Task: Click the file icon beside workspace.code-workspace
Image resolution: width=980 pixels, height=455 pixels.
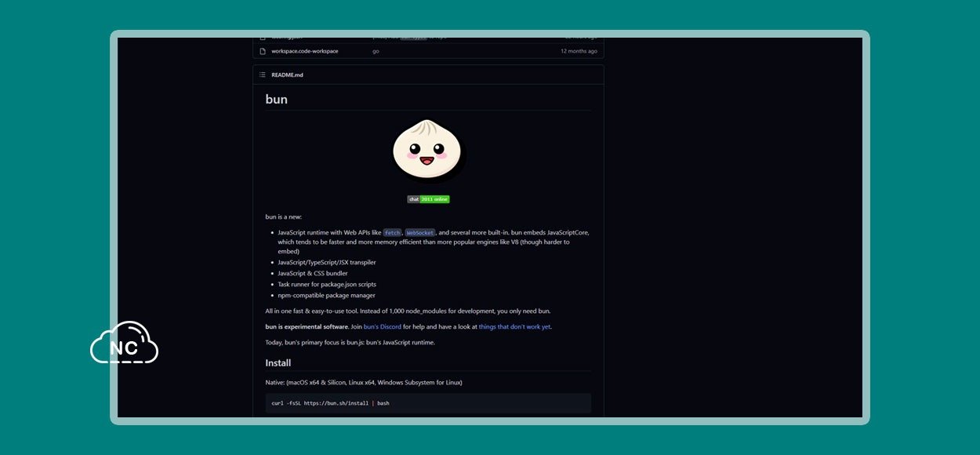Action: tap(263, 51)
